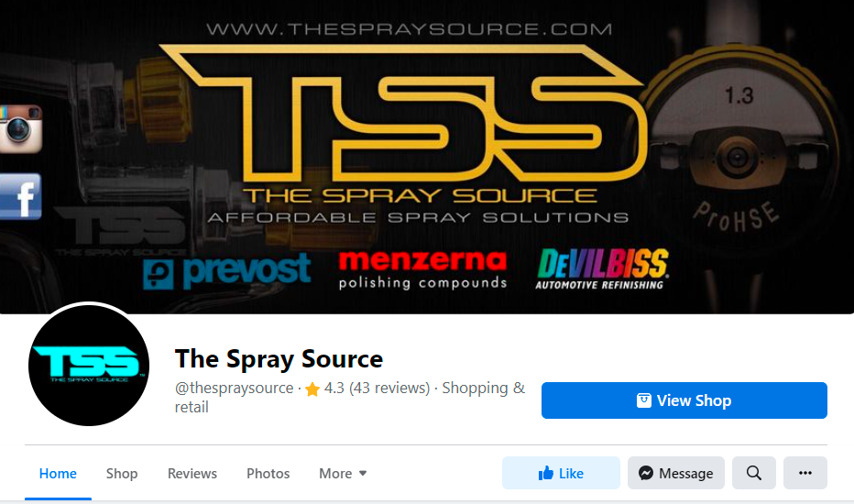Image resolution: width=854 pixels, height=504 pixels.
Task: Click the gold star rating icon
Action: (x=312, y=389)
